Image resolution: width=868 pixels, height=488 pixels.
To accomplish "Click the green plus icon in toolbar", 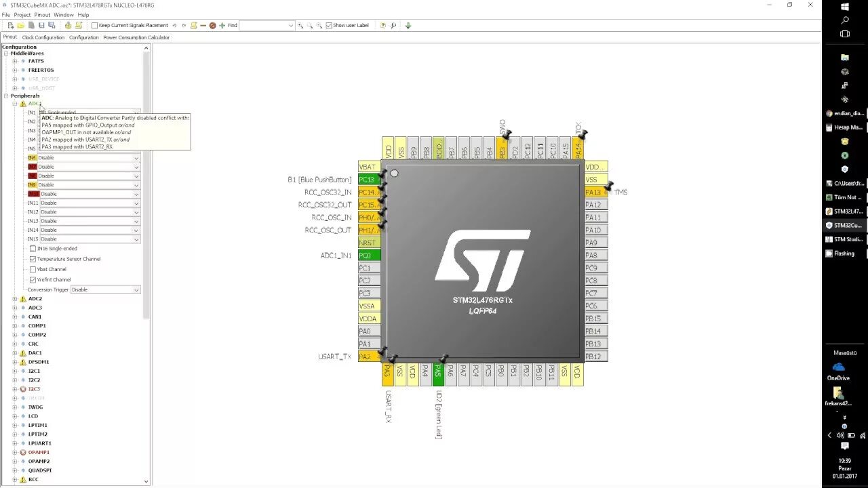I will click(222, 25).
